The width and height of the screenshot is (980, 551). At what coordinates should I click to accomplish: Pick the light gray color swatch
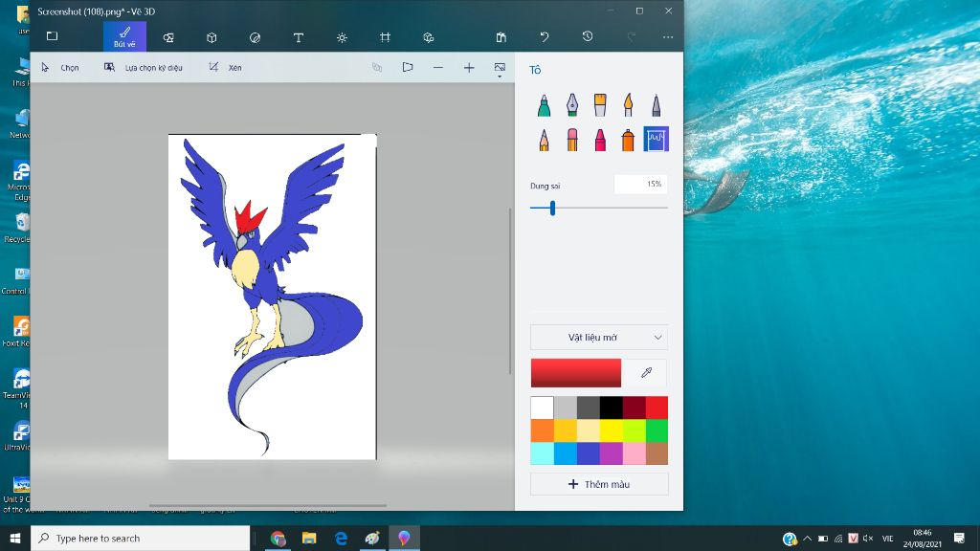(565, 408)
